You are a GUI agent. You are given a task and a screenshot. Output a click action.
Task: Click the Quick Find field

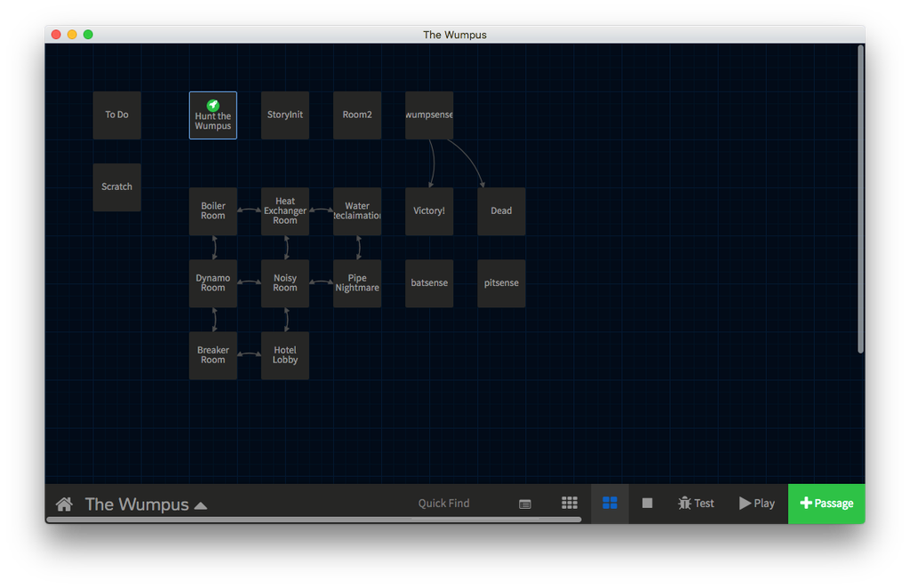tap(444, 503)
